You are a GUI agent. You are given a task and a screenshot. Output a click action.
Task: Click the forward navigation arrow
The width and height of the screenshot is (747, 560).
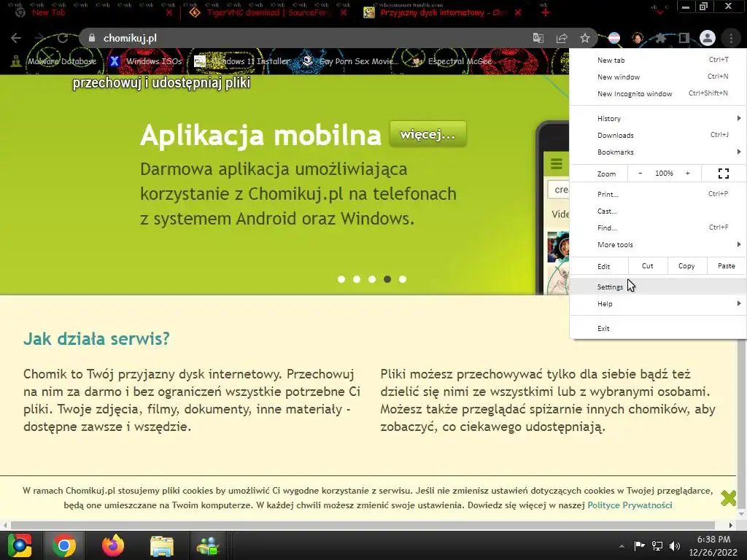coord(39,38)
